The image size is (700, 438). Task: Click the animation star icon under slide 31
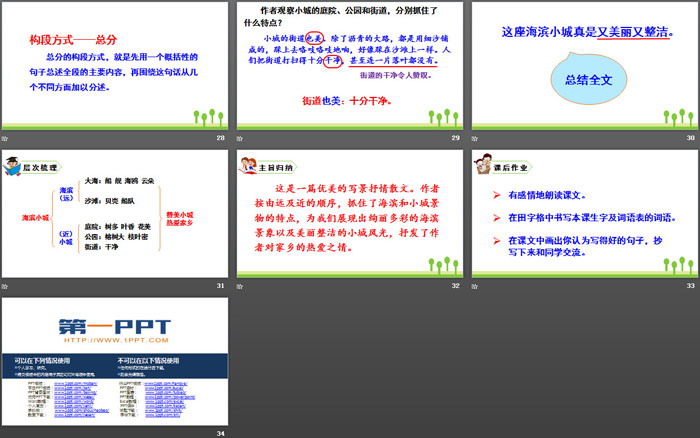point(4,286)
